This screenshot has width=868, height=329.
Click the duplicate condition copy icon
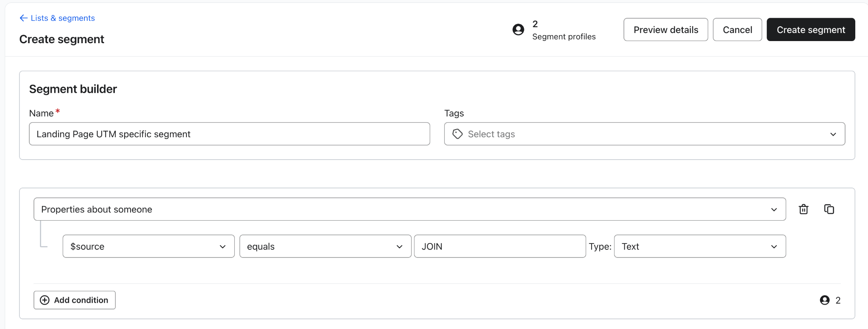pyautogui.click(x=829, y=209)
